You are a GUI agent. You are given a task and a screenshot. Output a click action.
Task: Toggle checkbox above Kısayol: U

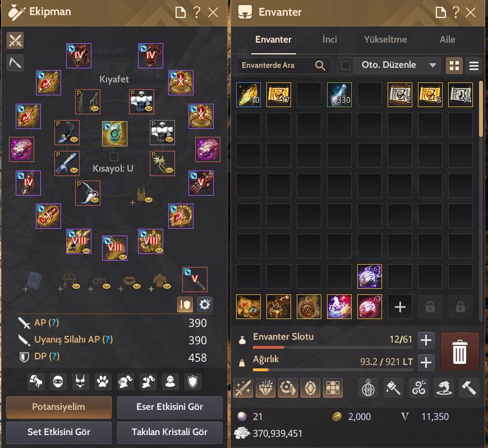click(x=114, y=156)
